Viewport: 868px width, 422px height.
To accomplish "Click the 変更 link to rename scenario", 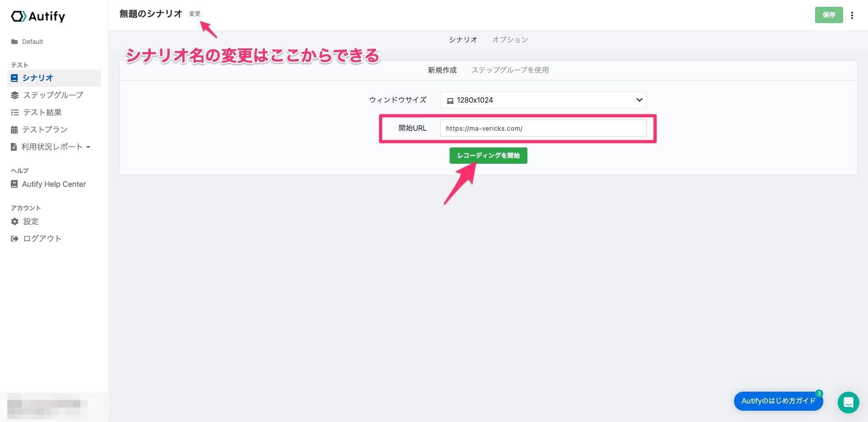I will (x=195, y=14).
